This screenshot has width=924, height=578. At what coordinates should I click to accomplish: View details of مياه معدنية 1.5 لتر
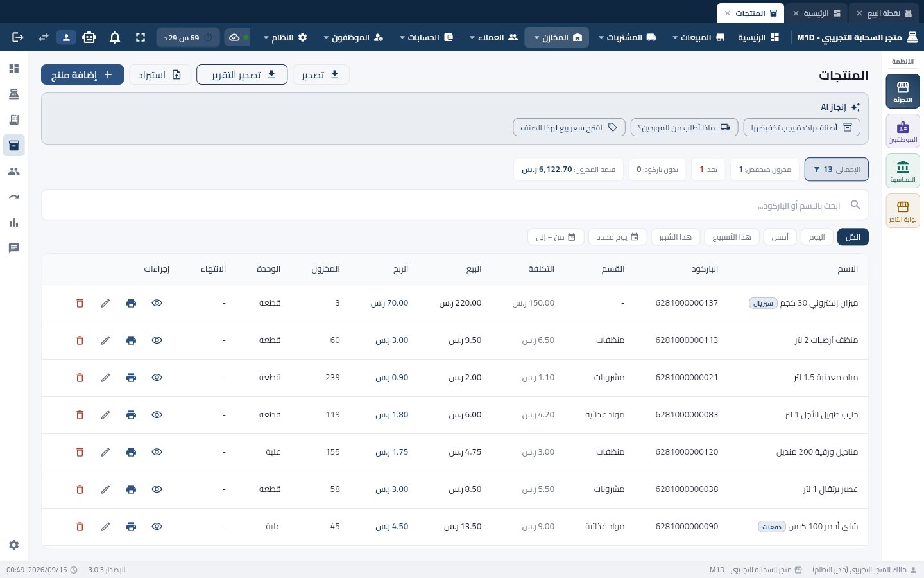157,378
